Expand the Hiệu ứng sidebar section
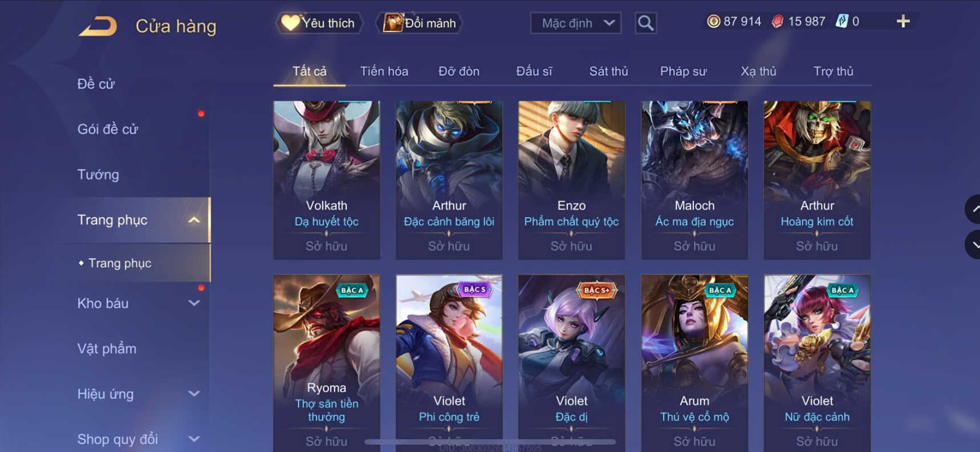Viewport: 980px width, 452px height. (194, 394)
